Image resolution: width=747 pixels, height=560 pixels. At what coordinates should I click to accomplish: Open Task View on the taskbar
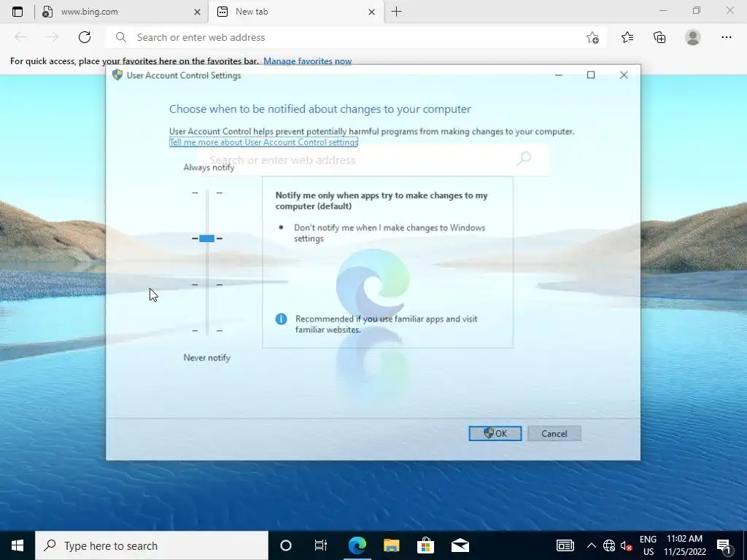point(321,545)
